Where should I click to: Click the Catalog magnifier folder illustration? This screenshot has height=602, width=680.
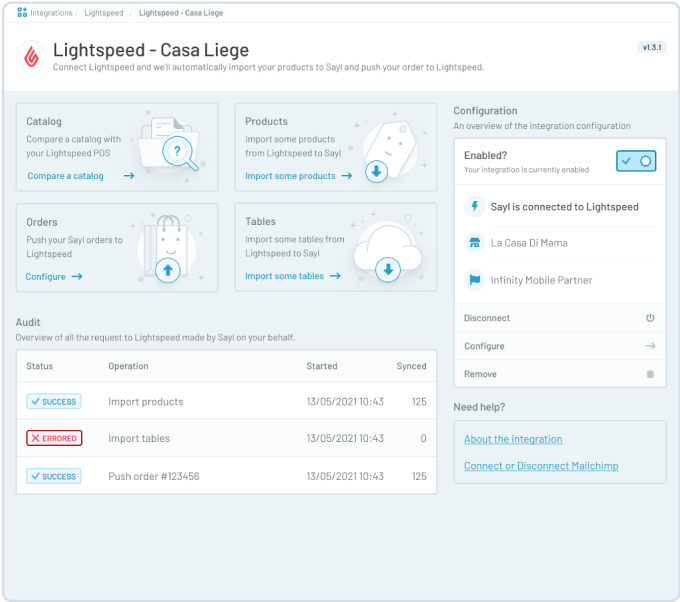click(176, 151)
